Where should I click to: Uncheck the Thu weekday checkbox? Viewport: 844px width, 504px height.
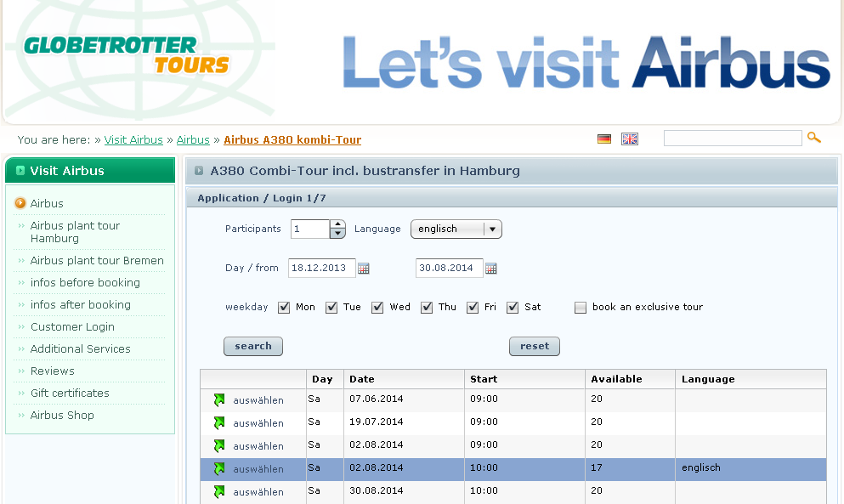(427, 308)
